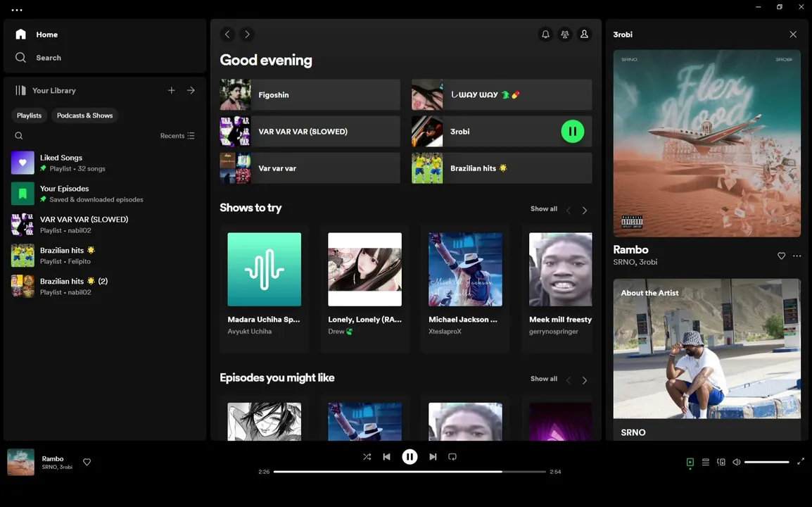The width and height of the screenshot is (812, 507).
Task: Create a new playlist with plus icon
Action: tap(172, 90)
